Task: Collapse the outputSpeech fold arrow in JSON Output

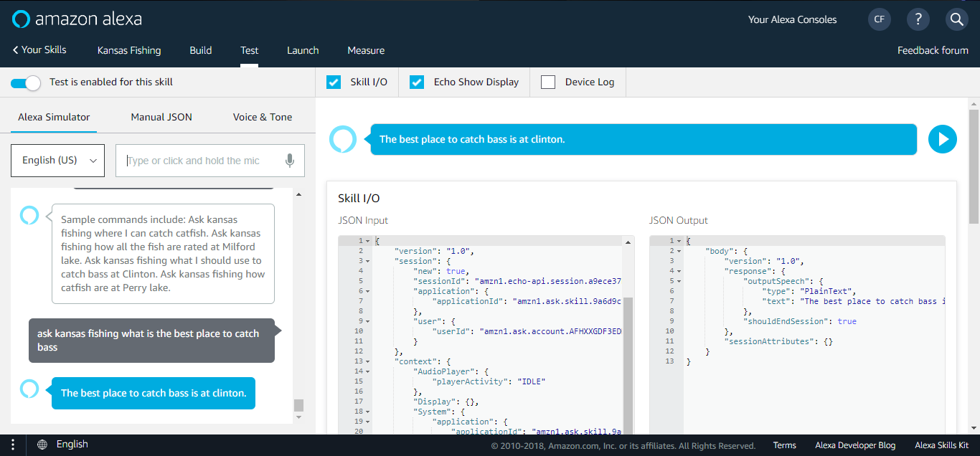Action: (679, 281)
